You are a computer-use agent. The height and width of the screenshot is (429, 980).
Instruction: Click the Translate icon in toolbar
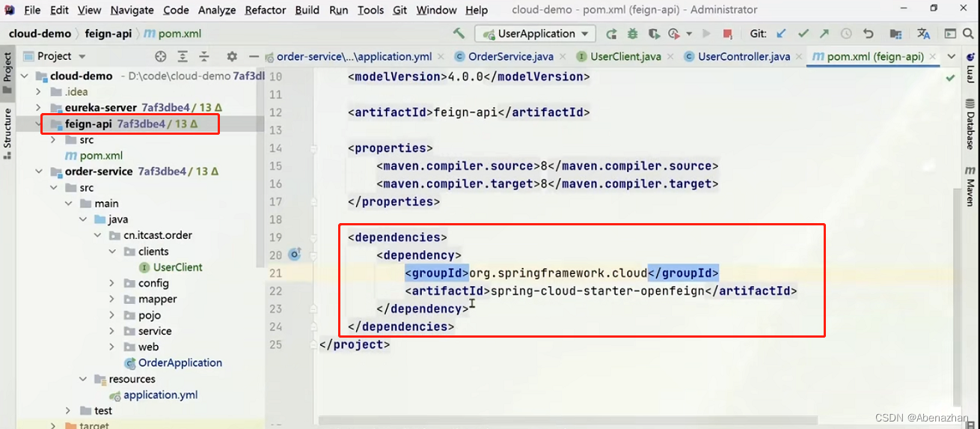(x=923, y=34)
